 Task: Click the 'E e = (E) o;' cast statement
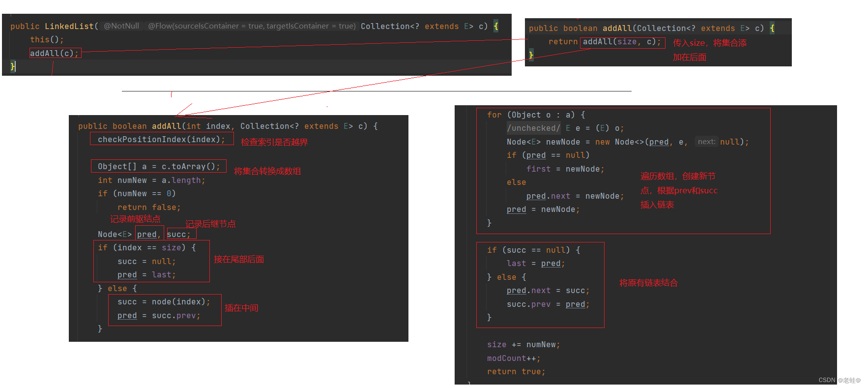pyautogui.click(x=595, y=128)
